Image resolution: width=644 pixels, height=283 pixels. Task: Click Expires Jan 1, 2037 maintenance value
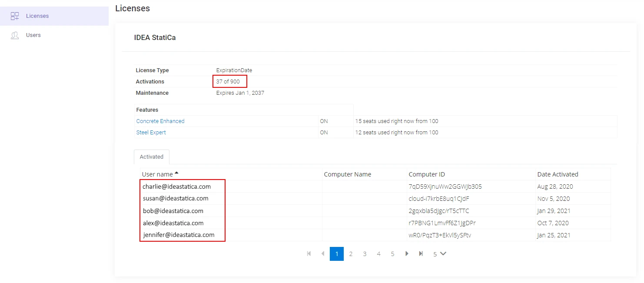(240, 93)
